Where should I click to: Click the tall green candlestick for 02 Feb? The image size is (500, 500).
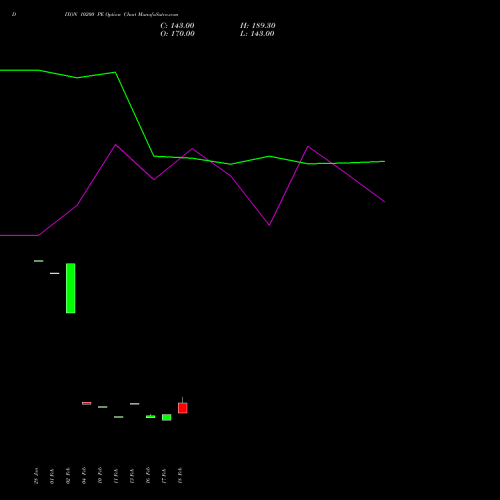[x=71, y=288]
